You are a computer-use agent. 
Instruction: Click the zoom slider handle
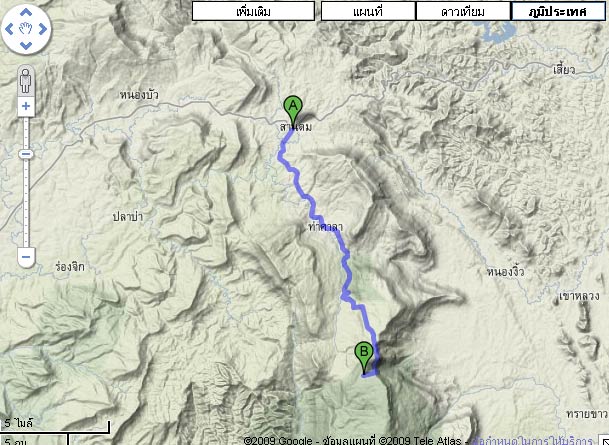pos(26,154)
